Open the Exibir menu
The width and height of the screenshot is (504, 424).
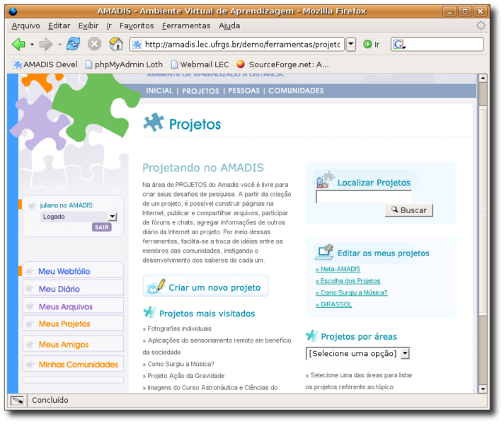[x=88, y=25]
